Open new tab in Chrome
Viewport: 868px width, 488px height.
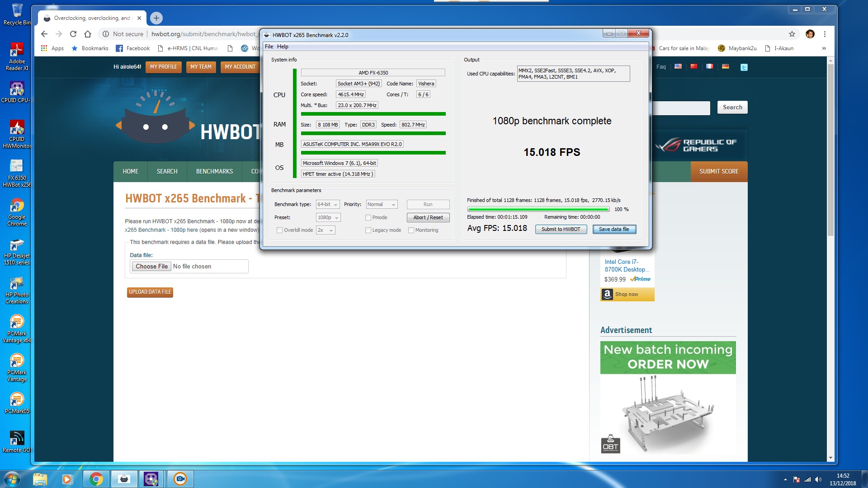[x=156, y=18]
